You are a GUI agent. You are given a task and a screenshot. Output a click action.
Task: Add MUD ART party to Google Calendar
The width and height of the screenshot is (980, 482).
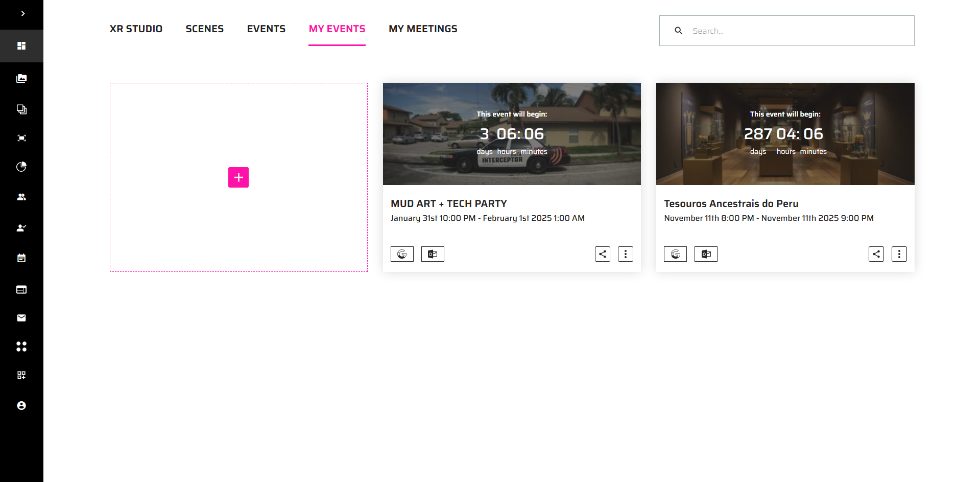402,254
